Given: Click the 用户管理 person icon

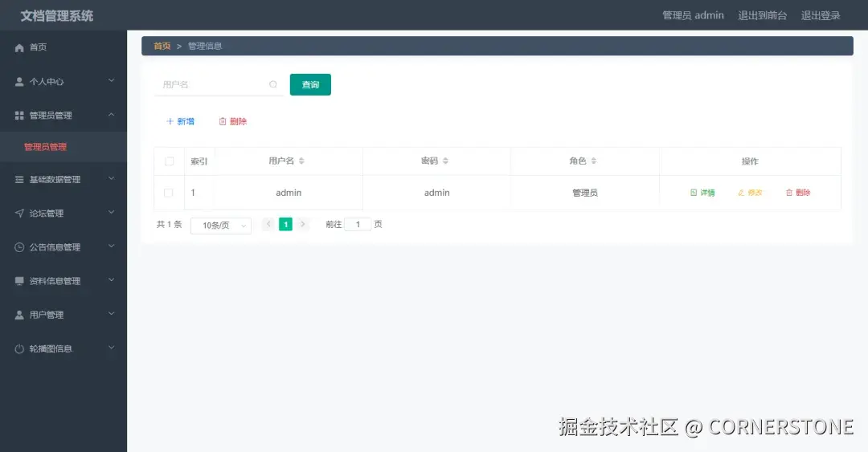Looking at the screenshot, I should click(x=19, y=315).
